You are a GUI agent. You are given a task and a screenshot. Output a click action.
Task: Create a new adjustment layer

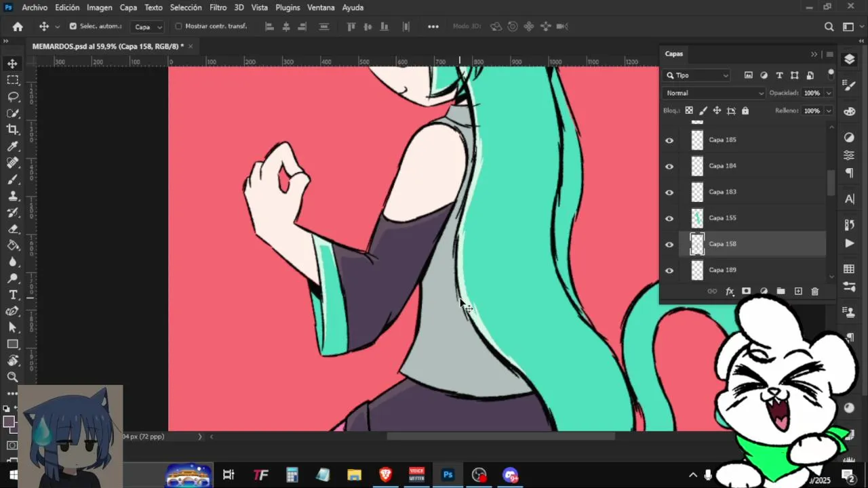pos(764,291)
